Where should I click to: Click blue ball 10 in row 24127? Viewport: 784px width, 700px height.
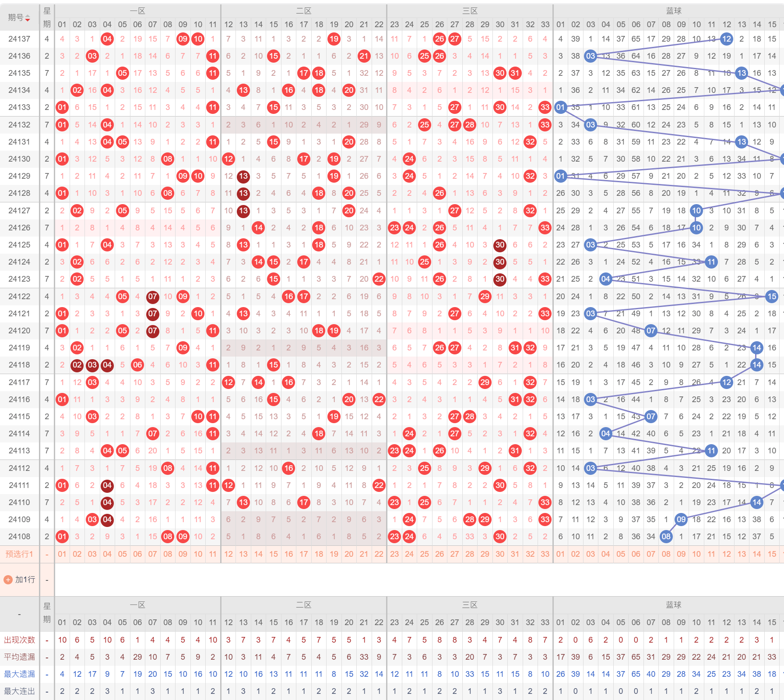696,211
